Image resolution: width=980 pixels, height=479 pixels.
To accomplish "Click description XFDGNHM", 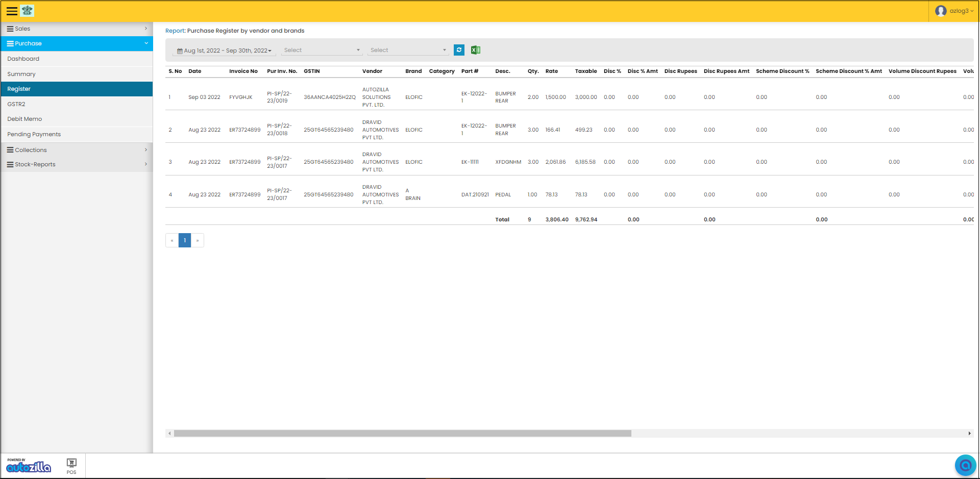I will [x=508, y=162].
